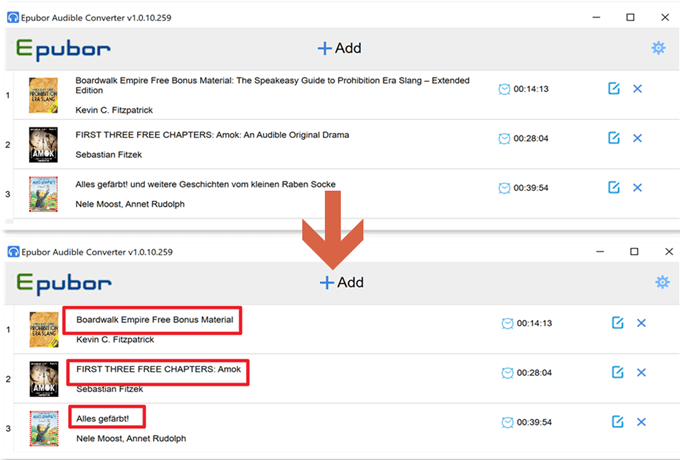This screenshot has height=460, width=680.
Task: Edit Boardwalk Empire entry in upper window
Action: 614,88
